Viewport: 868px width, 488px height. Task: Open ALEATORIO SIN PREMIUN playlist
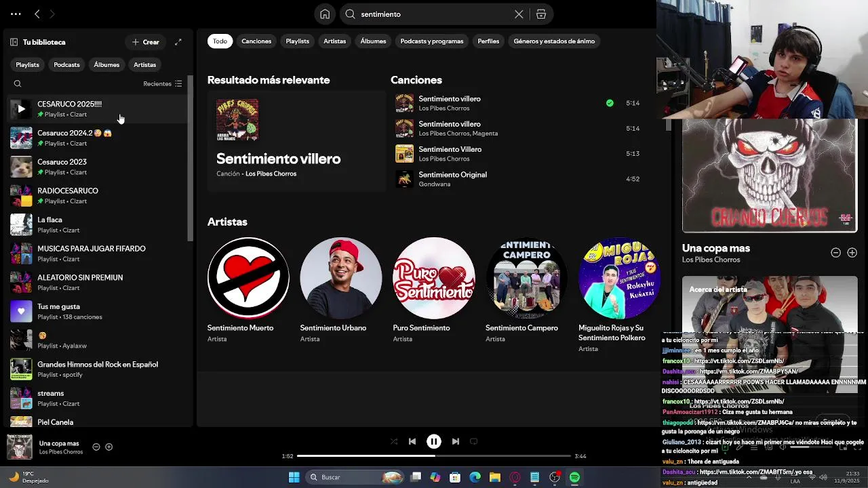pyautogui.click(x=98, y=283)
